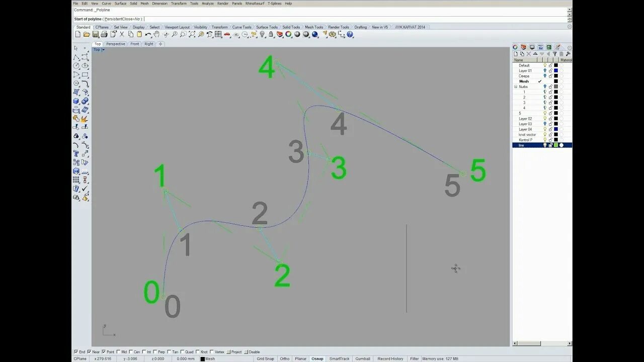
Task: Toggle Gumball in status bar
Action: click(363, 358)
